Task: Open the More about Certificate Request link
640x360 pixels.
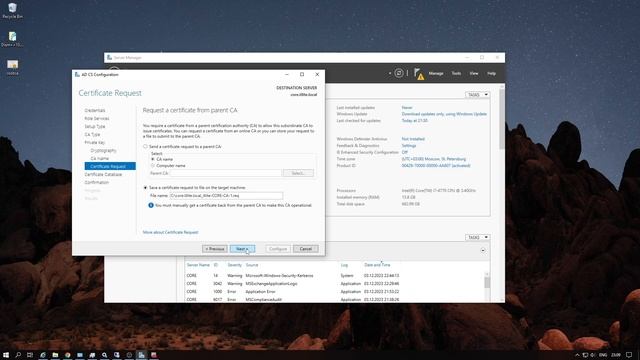Action: pyautogui.click(x=170, y=232)
